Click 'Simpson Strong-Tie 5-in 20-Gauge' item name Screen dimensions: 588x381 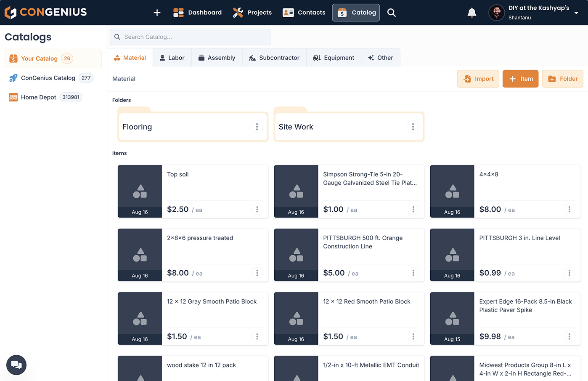[x=370, y=179]
